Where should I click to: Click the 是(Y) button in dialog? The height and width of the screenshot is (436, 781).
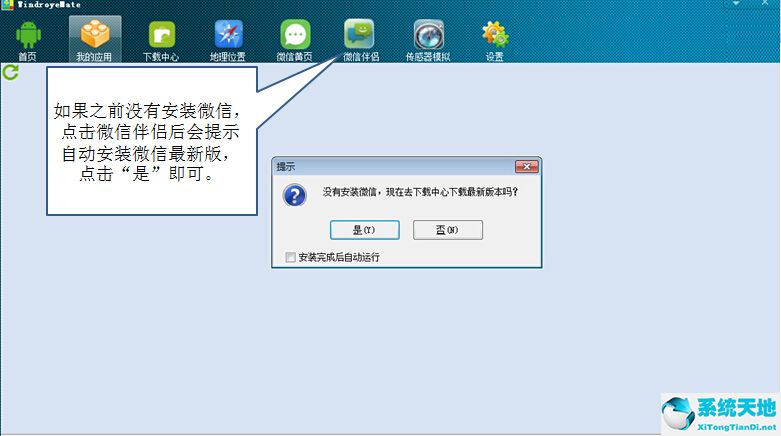point(365,230)
